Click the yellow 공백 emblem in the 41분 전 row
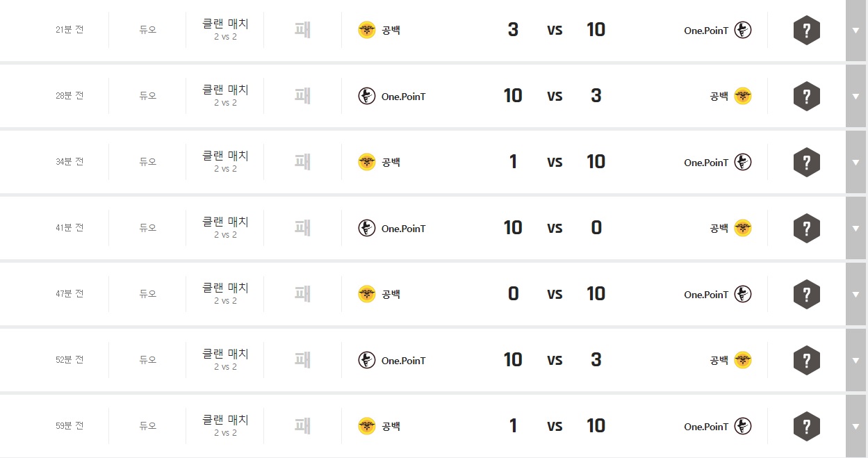This screenshot has width=868, height=458. 743,228
